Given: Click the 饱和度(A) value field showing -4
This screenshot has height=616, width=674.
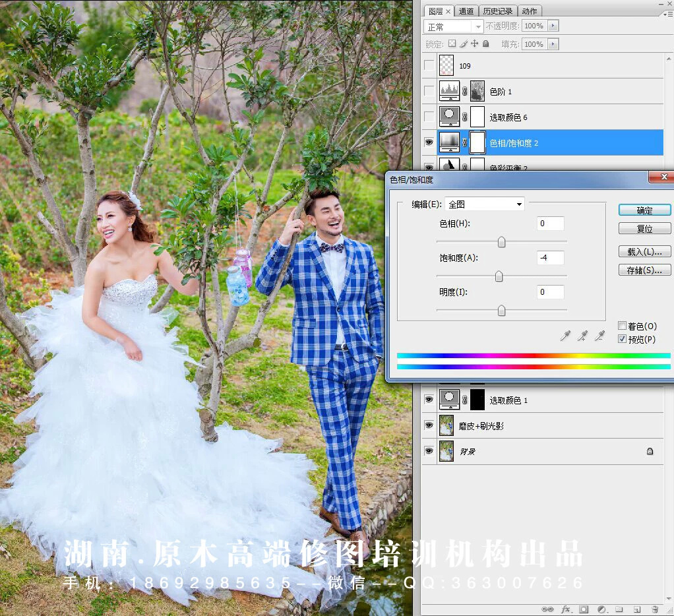Looking at the screenshot, I should pyautogui.click(x=551, y=257).
